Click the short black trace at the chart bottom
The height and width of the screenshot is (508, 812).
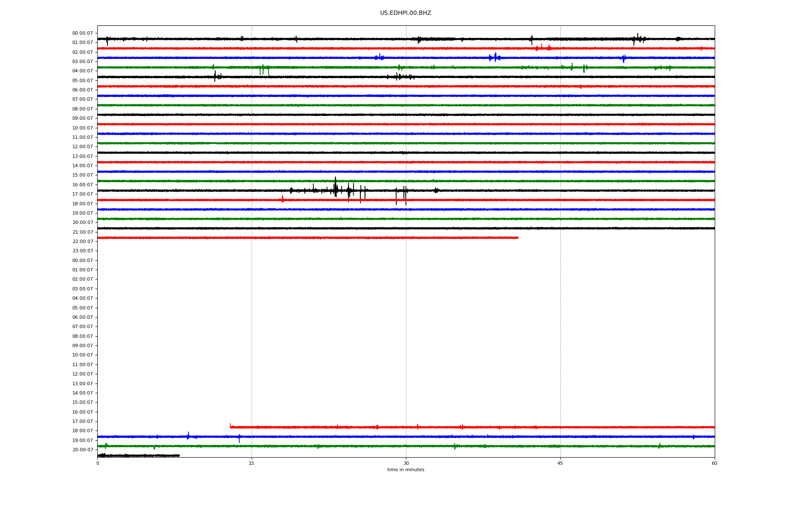[x=138, y=456]
